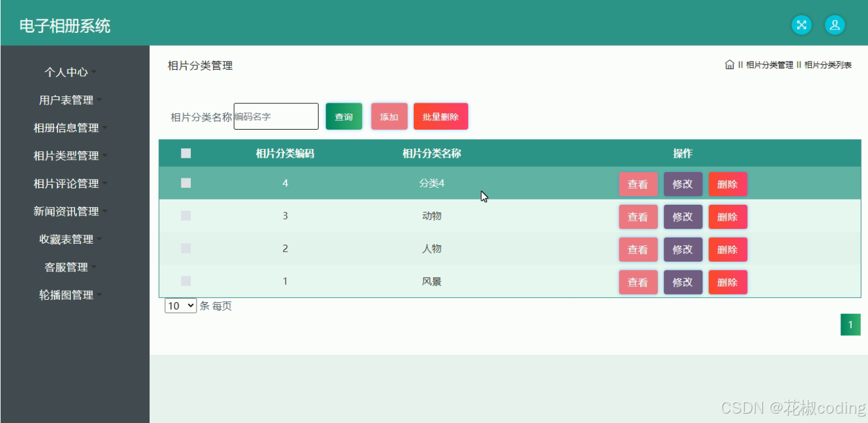Viewport: 868px width, 423px height.
Task: Click the 相片分类名称 column header
Action: tap(432, 154)
